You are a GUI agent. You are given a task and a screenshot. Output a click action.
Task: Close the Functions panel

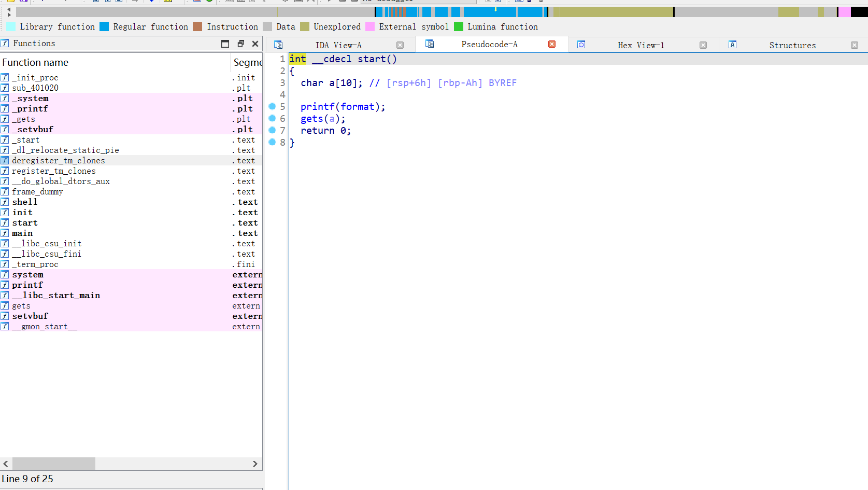[x=255, y=44]
